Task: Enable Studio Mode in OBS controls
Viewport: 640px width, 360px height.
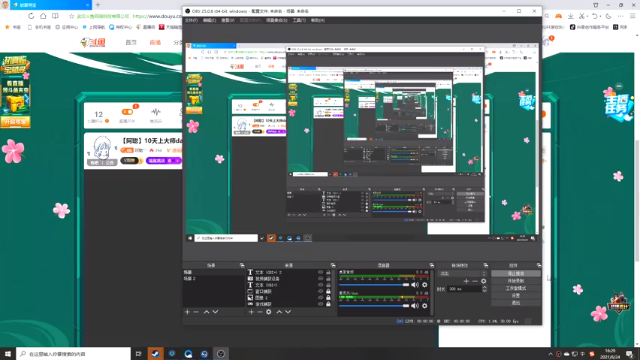Action: click(516, 288)
